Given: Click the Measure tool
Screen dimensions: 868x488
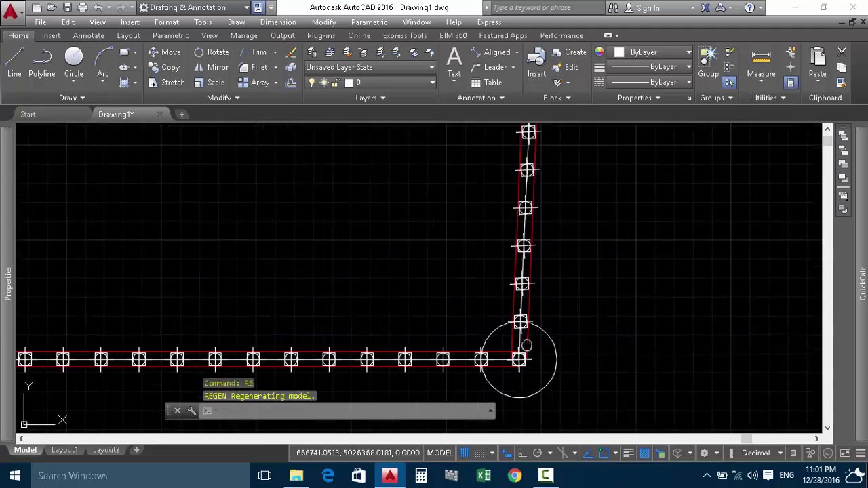Looking at the screenshot, I should (x=761, y=63).
